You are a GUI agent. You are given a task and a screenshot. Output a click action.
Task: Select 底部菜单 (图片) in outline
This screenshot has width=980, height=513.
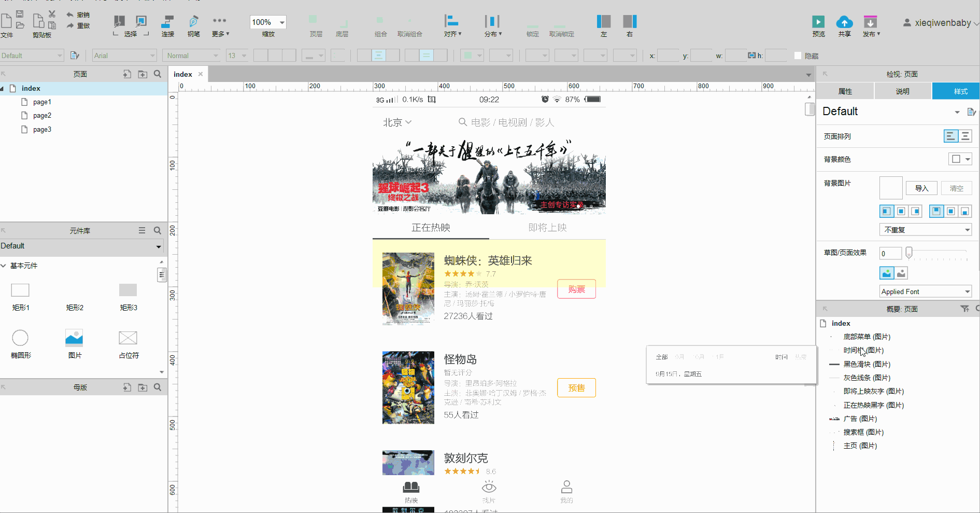(867, 337)
